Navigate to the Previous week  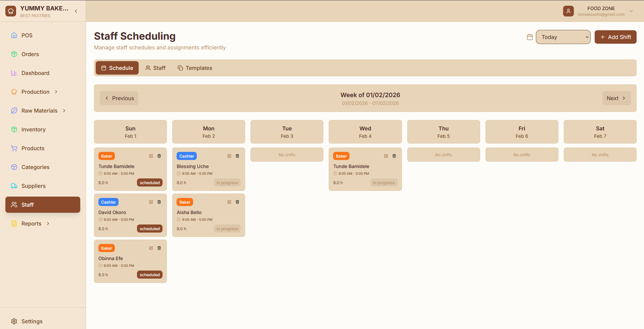click(119, 98)
